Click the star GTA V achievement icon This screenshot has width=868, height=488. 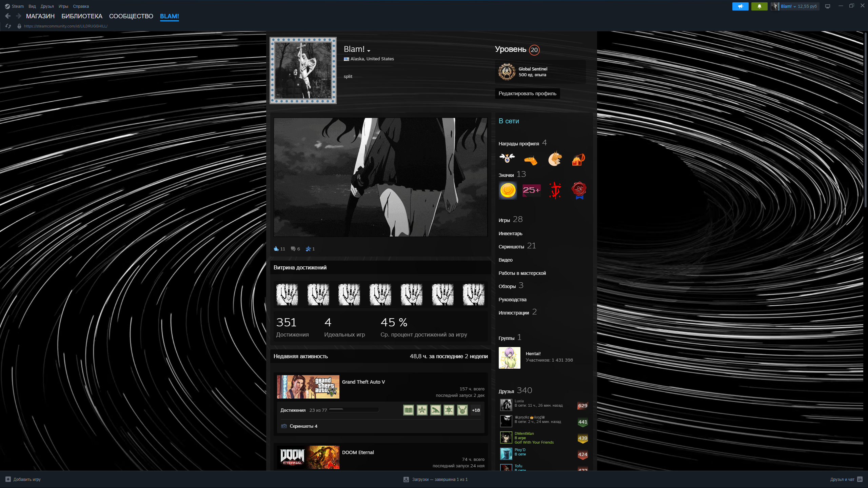(422, 410)
